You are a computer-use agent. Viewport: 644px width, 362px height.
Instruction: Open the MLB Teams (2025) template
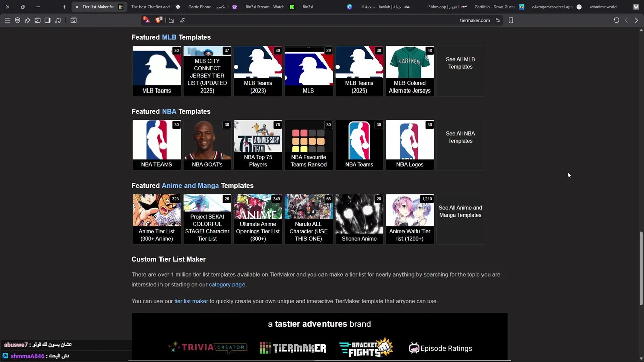(x=359, y=71)
